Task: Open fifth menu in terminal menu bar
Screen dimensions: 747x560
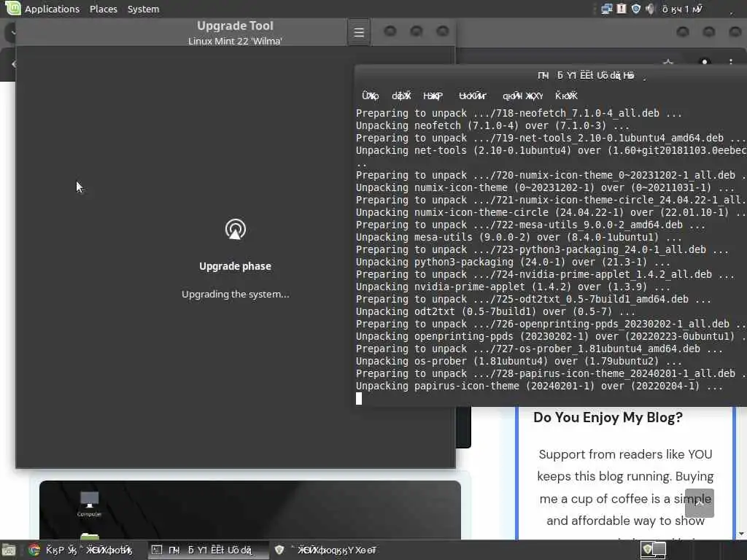Action: coord(522,96)
